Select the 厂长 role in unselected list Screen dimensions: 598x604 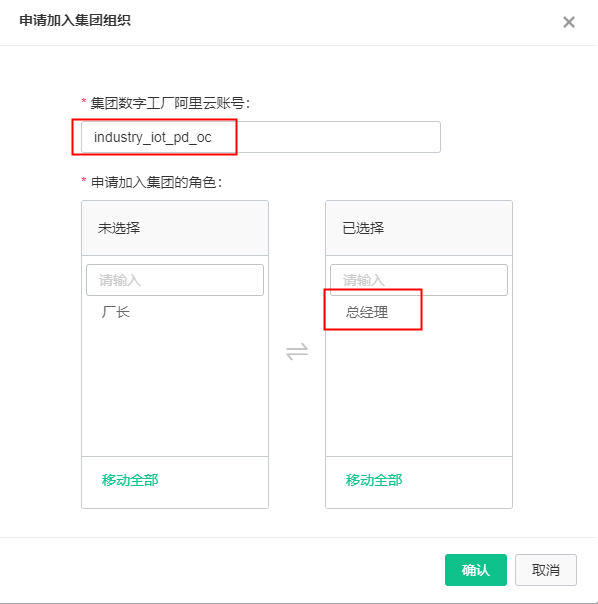pos(116,312)
